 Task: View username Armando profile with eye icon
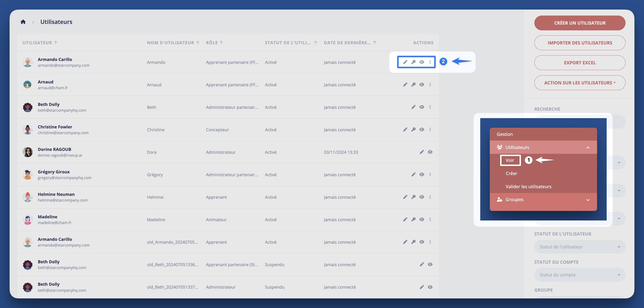click(x=422, y=62)
